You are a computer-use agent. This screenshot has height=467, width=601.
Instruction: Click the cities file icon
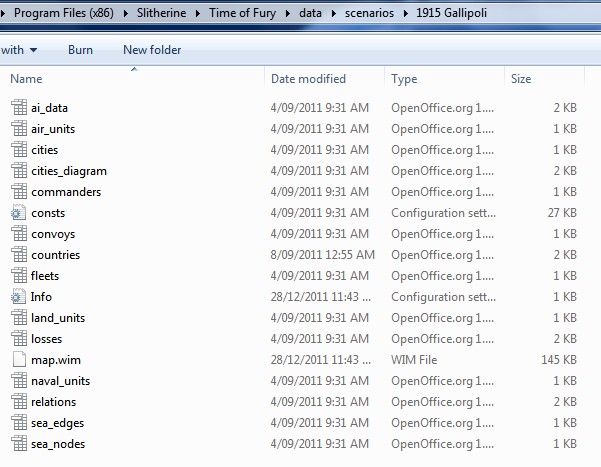(19, 150)
